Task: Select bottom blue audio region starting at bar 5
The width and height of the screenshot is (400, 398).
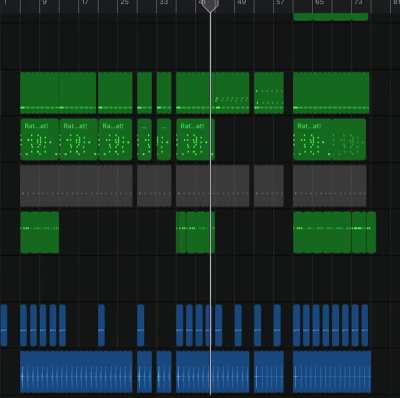Action: (x=76, y=372)
